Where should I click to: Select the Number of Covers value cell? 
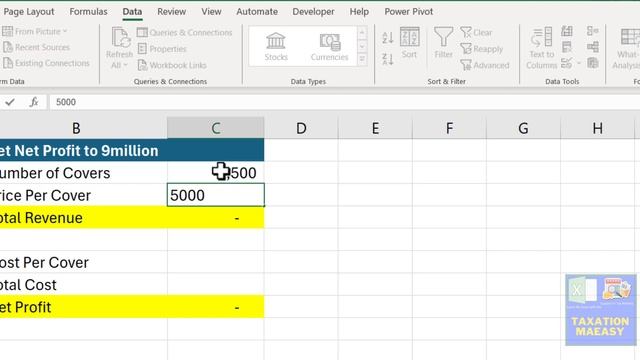point(216,173)
